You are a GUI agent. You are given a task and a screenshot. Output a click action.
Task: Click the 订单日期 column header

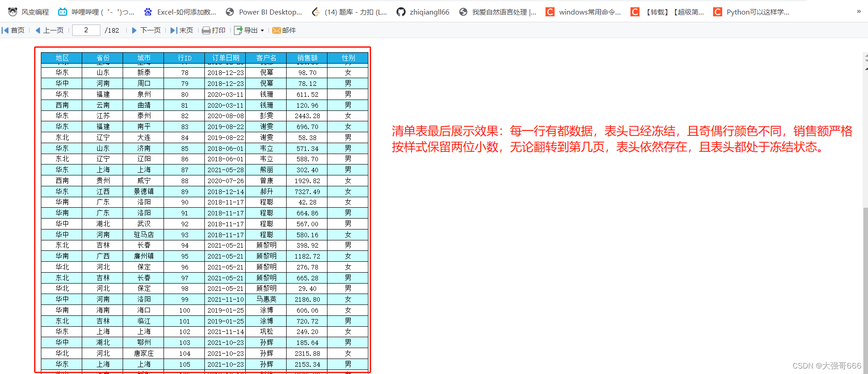(225, 58)
